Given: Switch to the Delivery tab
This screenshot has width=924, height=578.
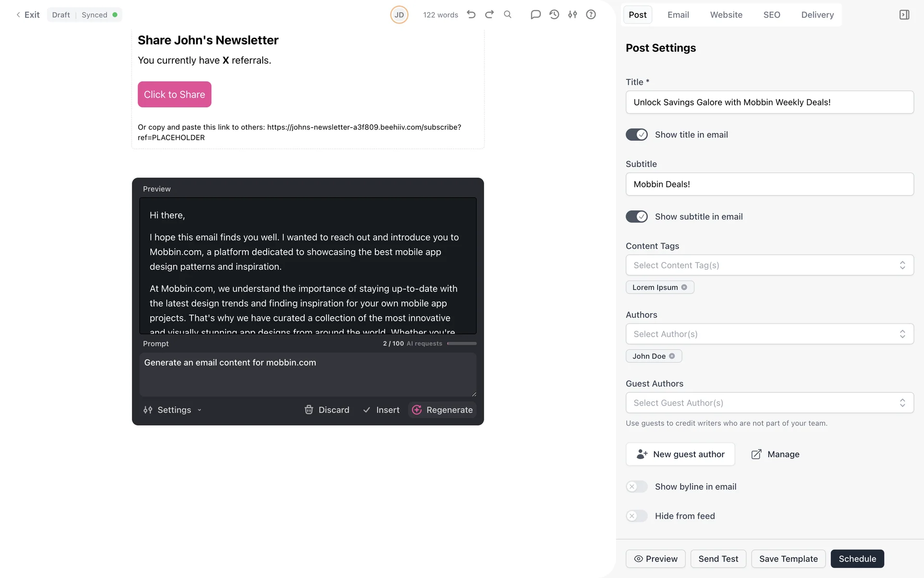Looking at the screenshot, I should [x=817, y=15].
